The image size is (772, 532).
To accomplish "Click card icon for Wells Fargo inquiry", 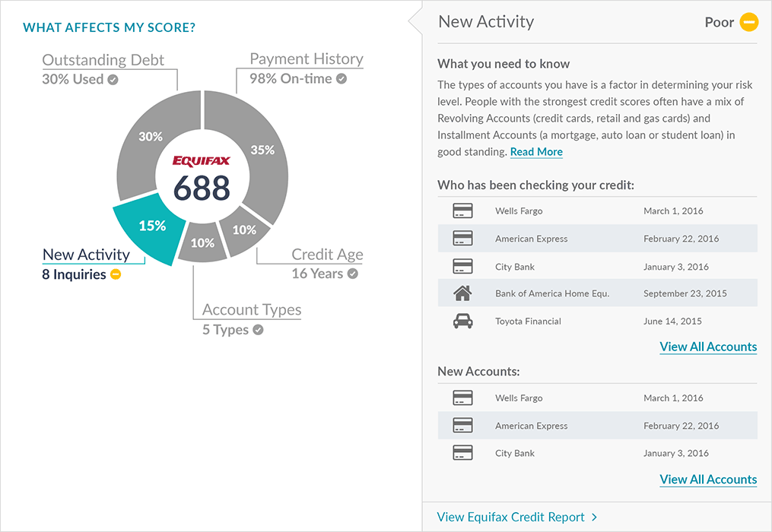I will [x=462, y=211].
